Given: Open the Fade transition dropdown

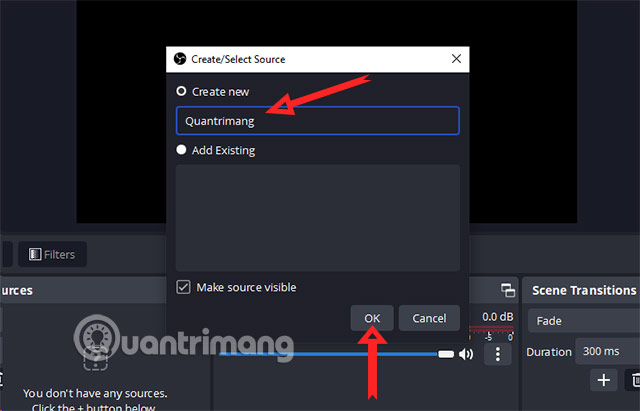Looking at the screenshot, I should point(584,321).
